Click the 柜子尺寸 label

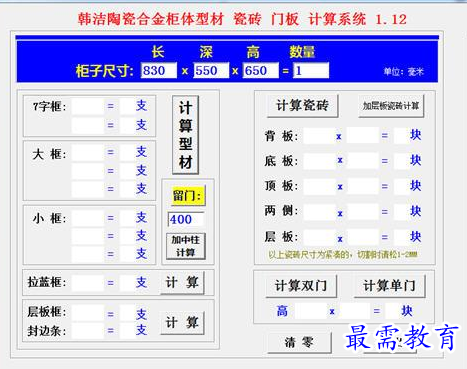pyautogui.click(x=104, y=71)
